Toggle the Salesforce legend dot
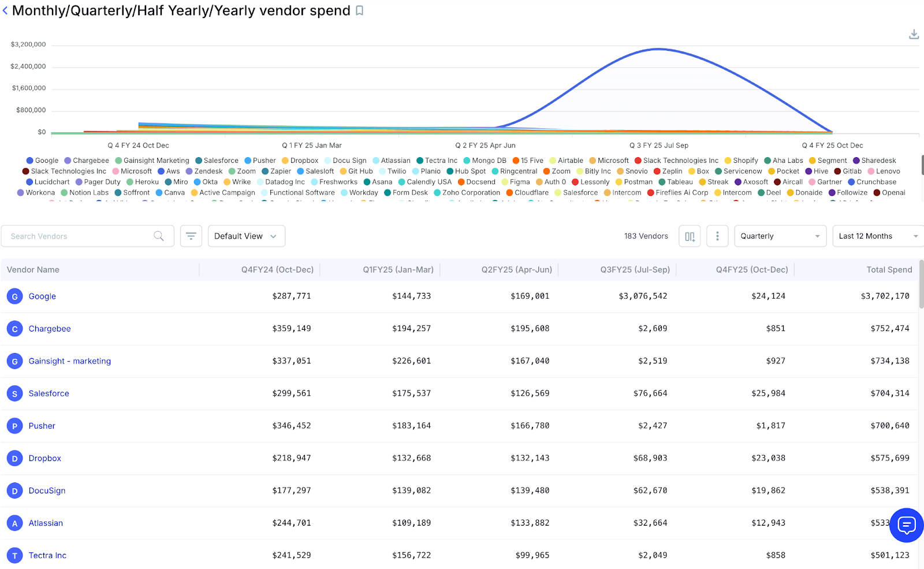Image resolution: width=924 pixels, height=569 pixels. pos(199,160)
